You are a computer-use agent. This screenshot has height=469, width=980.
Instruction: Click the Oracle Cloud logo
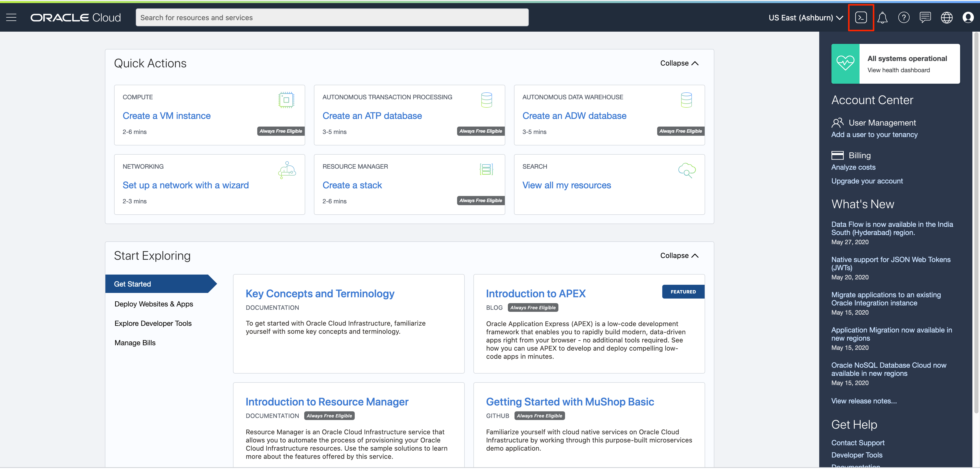tap(75, 18)
